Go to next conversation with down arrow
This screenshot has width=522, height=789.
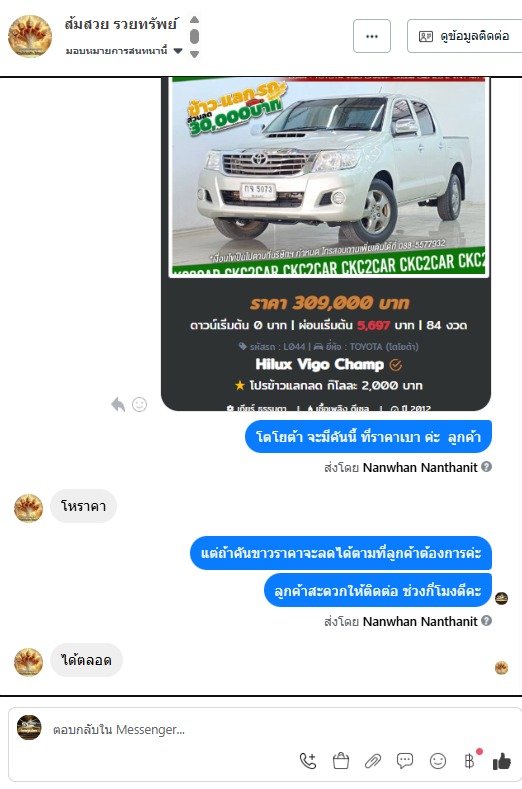[x=194, y=54]
